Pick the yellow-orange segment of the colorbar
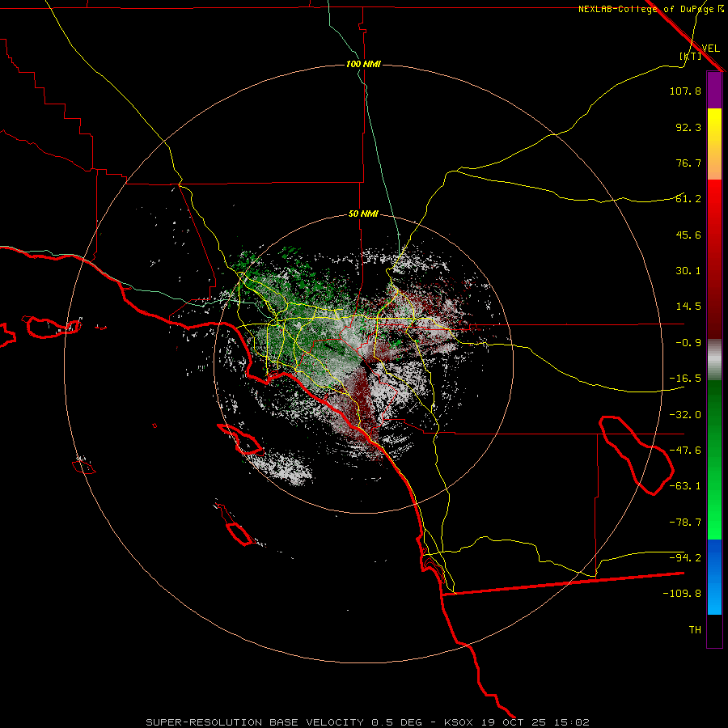 click(x=714, y=144)
